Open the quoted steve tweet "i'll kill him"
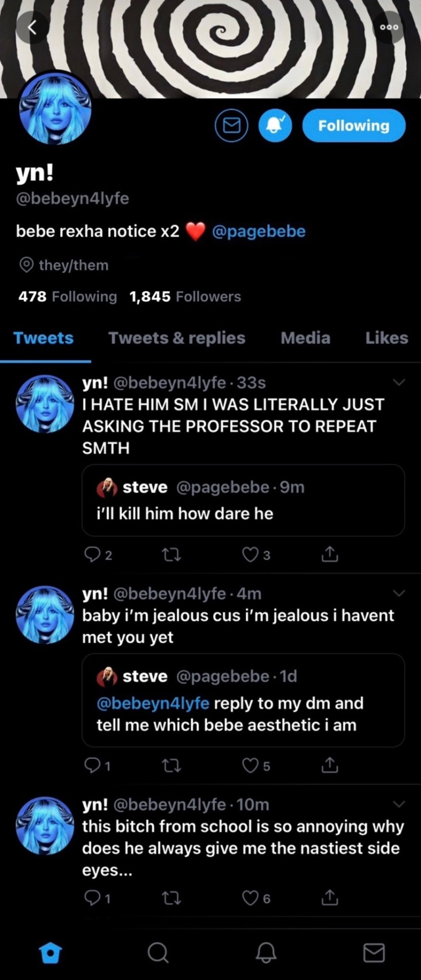 [243, 500]
